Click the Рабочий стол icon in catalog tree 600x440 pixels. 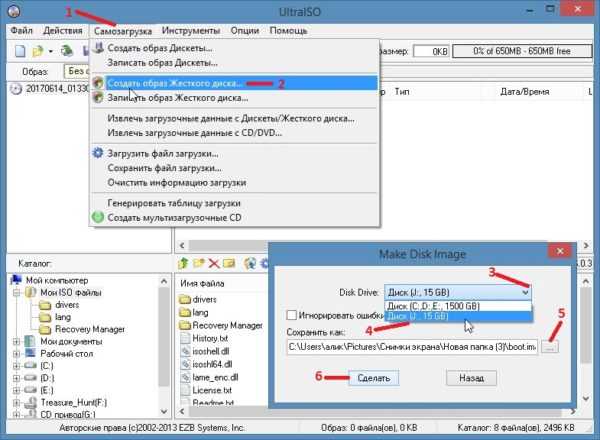[x=30, y=354]
